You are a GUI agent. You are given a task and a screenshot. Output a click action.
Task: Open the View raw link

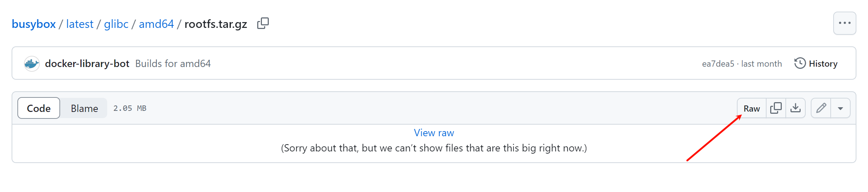point(434,133)
